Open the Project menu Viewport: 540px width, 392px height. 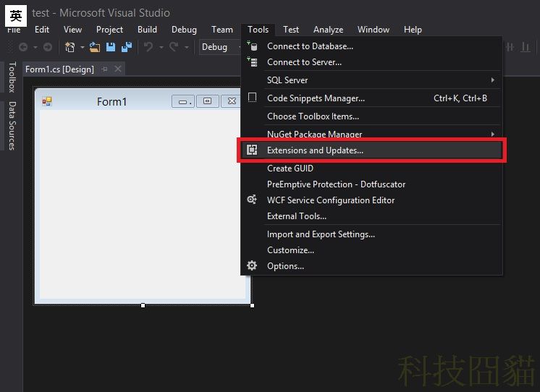pyautogui.click(x=109, y=30)
